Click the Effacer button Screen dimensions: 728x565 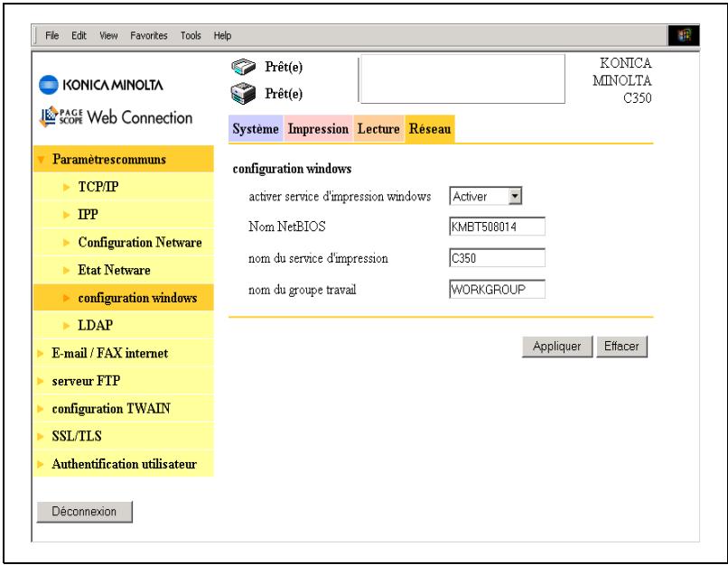(621, 347)
